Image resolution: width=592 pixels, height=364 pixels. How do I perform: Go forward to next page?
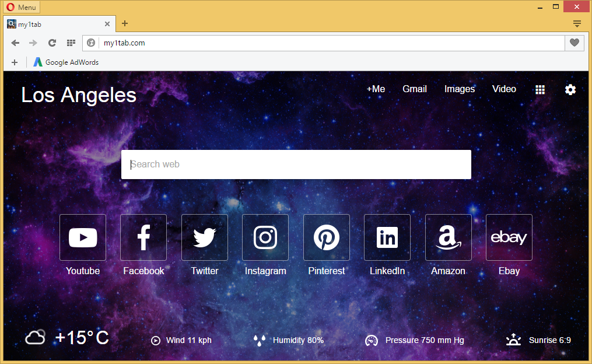(33, 43)
